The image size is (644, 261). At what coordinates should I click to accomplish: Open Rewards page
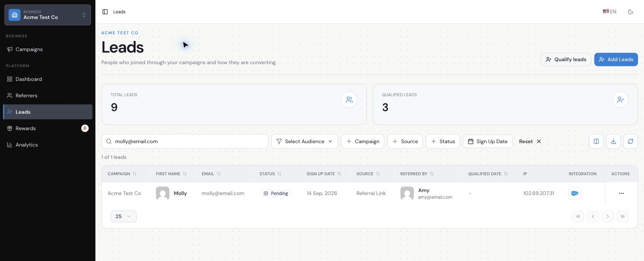48,128
